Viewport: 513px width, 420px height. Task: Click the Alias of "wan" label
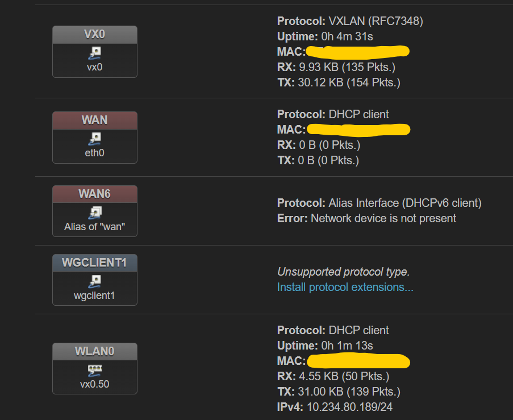pyautogui.click(x=94, y=227)
